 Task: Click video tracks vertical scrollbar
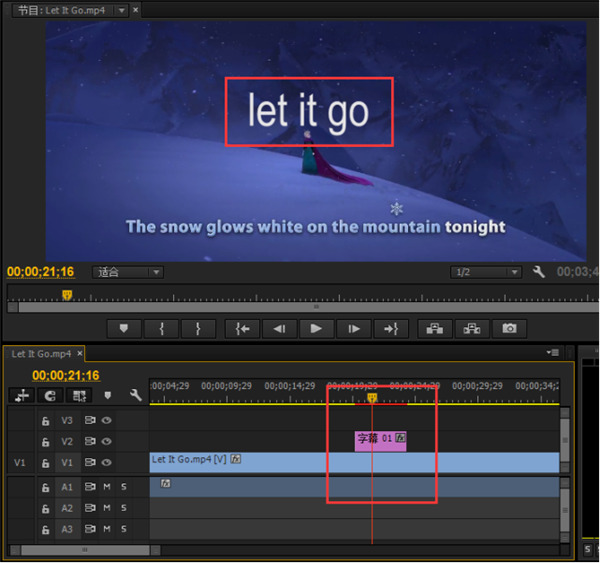[x=565, y=440]
